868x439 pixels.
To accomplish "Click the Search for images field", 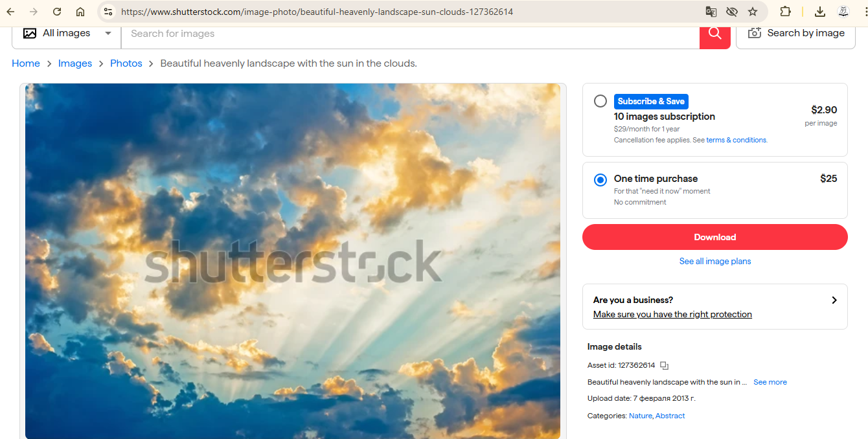I will (411, 34).
